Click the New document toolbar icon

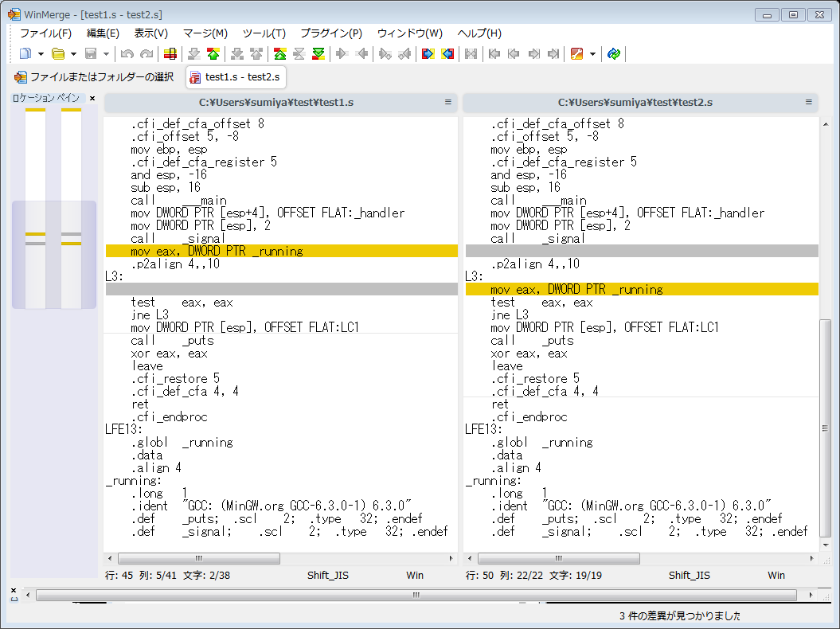click(25, 53)
